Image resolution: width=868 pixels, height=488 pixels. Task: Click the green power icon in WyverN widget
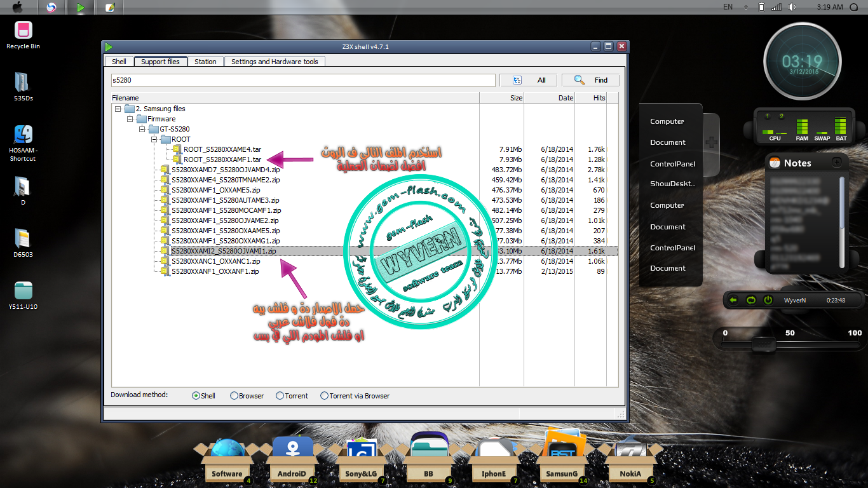[768, 300]
